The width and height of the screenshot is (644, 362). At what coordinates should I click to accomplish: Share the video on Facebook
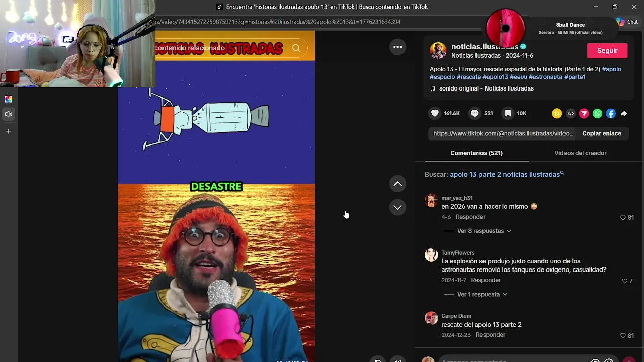pyautogui.click(x=610, y=114)
